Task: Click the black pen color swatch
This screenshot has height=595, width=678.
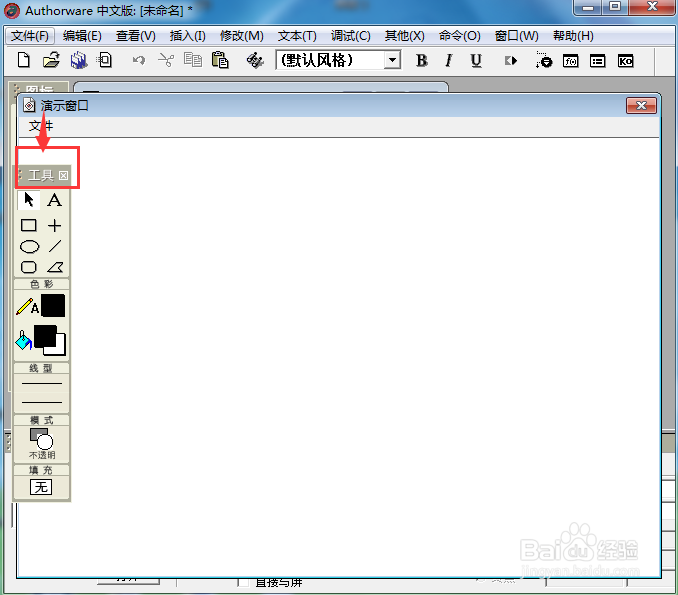Action: [x=53, y=306]
